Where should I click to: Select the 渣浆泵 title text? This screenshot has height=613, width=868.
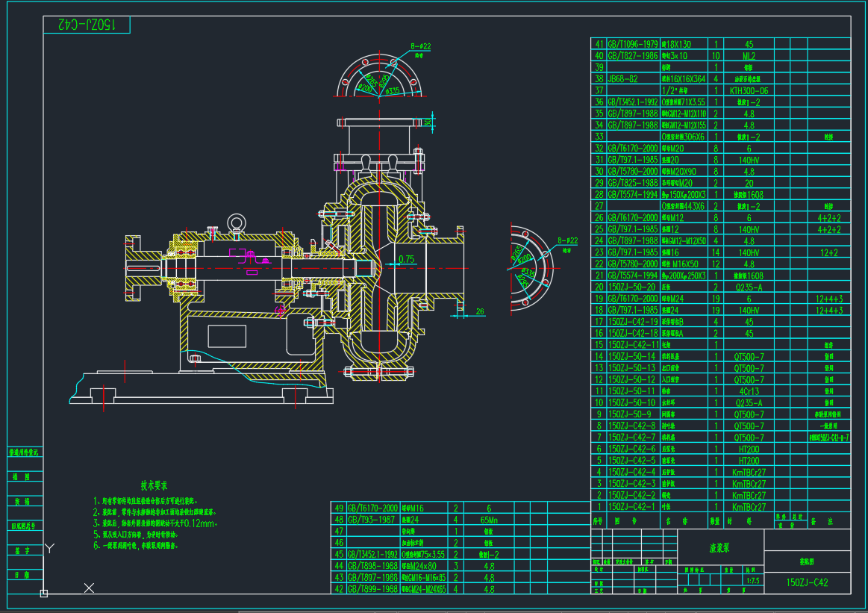pos(720,547)
